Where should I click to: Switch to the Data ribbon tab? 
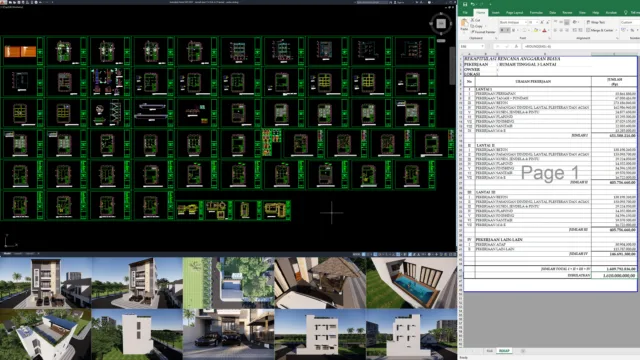552,13
